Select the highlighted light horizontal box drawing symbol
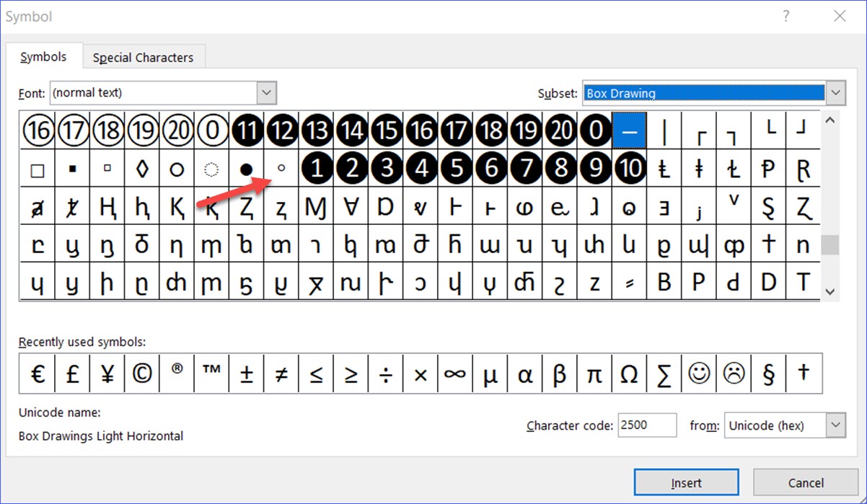This screenshot has height=504, width=867. [629, 131]
